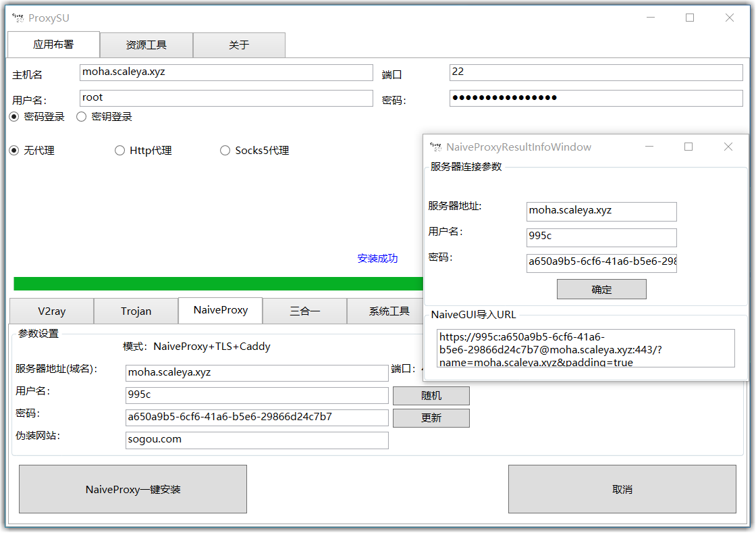Click the 取消 button
Image resolution: width=756 pixels, height=533 pixels.
(x=622, y=488)
